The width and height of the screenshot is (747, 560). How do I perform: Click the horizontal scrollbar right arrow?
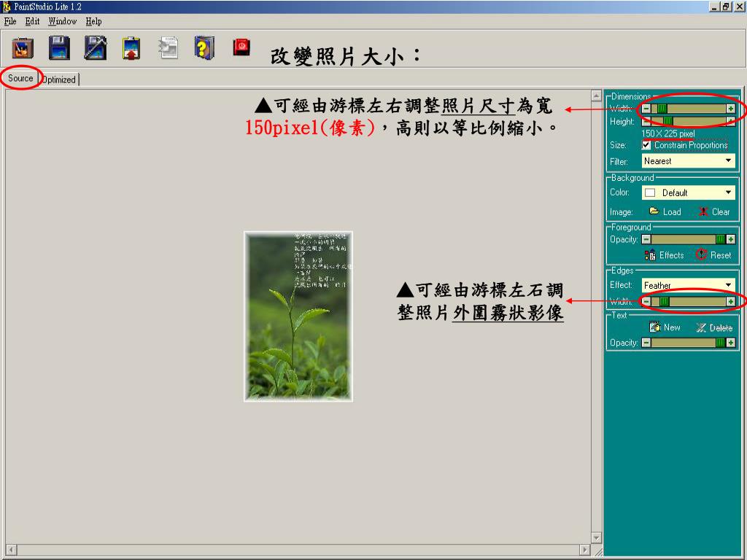click(585, 550)
